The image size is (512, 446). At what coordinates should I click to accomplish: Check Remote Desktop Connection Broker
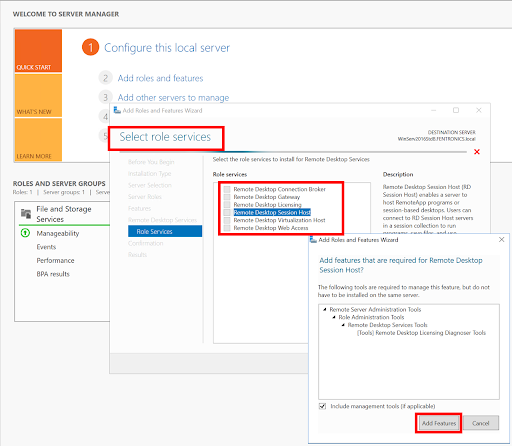point(227,189)
